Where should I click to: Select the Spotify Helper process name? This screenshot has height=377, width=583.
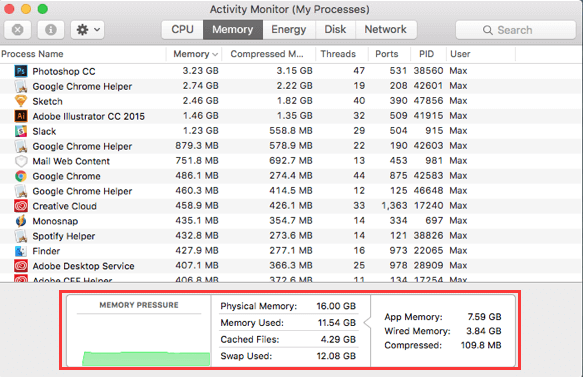pyautogui.click(x=64, y=236)
